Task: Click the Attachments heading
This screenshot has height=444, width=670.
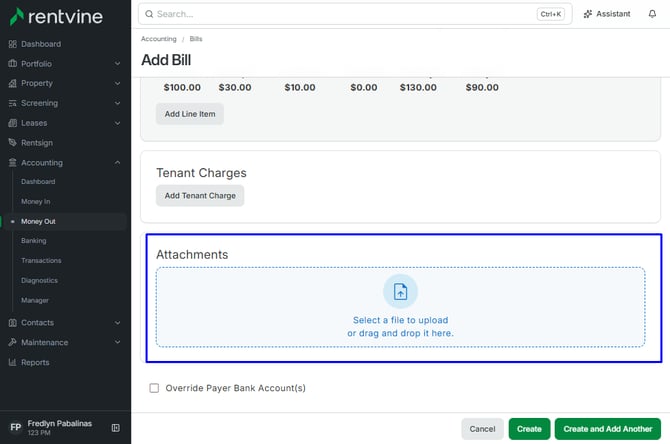Action: point(192,255)
